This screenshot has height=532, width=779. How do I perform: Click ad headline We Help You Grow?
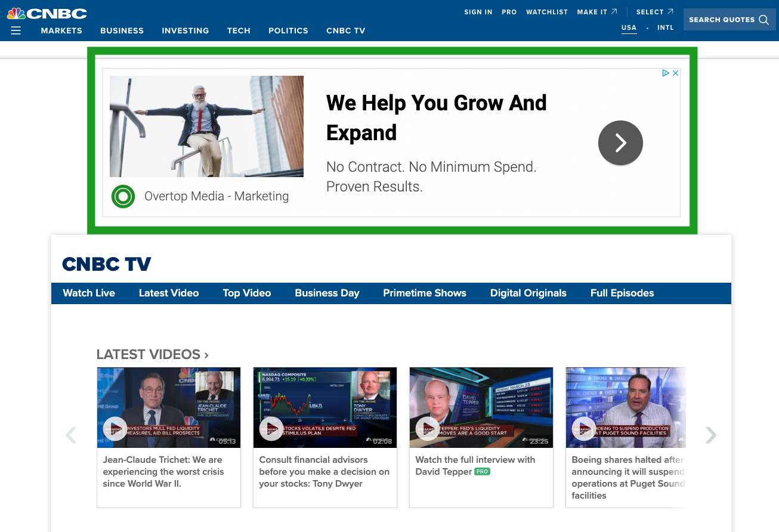(x=437, y=117)
